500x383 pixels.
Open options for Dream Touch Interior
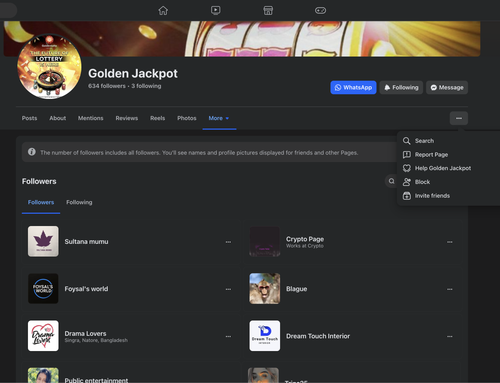(x=450, y=336)
